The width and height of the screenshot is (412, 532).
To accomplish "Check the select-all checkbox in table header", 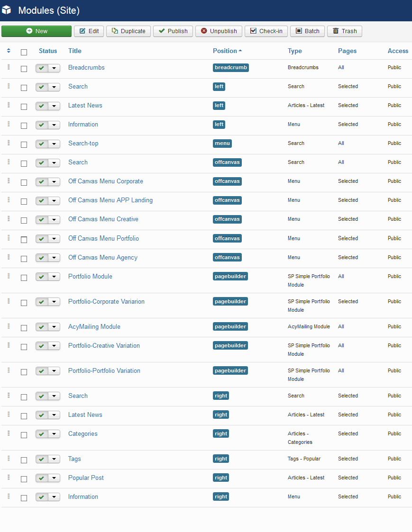I will 24,52.
